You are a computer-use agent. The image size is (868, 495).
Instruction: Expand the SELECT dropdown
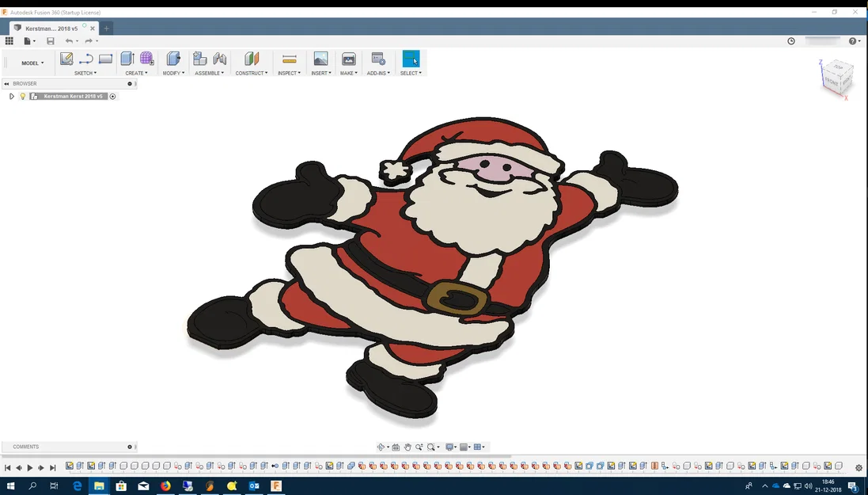click(x=411, y=73)
